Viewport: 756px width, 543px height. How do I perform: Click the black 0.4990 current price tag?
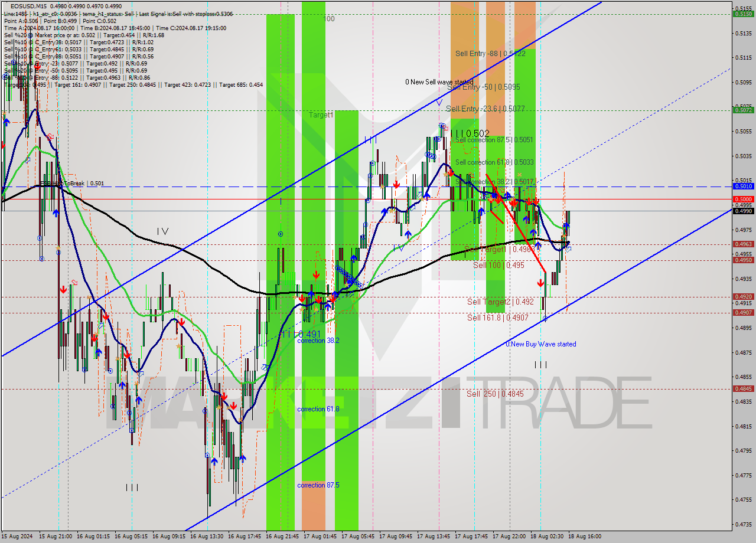[743, 211]
